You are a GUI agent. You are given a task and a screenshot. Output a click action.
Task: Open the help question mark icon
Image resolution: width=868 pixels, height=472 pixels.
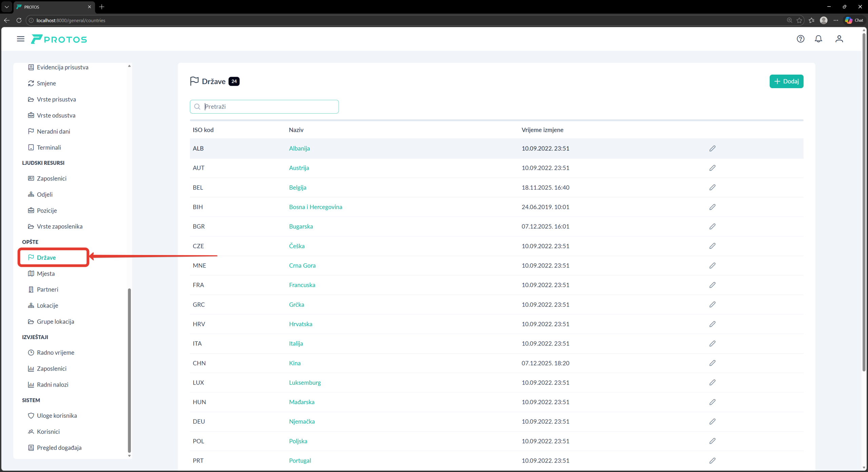pos(800,39)
